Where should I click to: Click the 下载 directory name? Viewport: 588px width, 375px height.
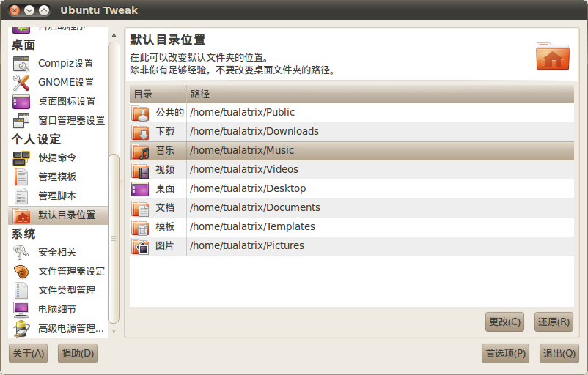point(165,132)
